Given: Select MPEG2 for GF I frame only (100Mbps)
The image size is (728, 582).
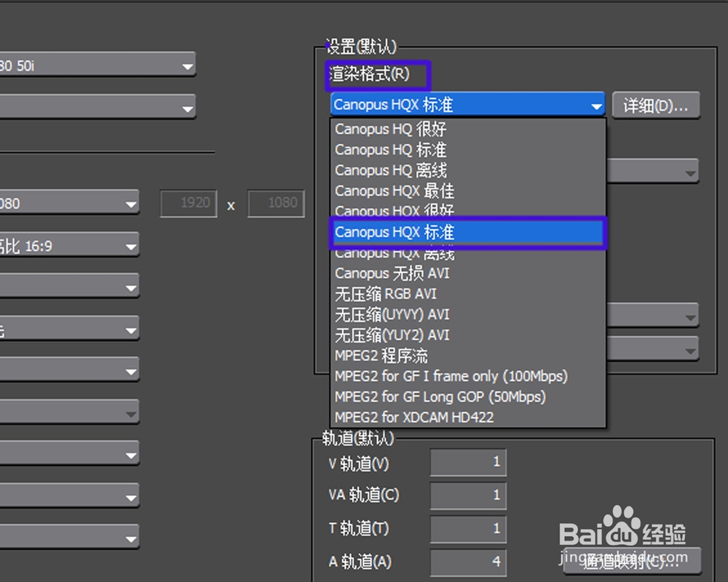Looking at the screenshot, I should tap(467, 376).
